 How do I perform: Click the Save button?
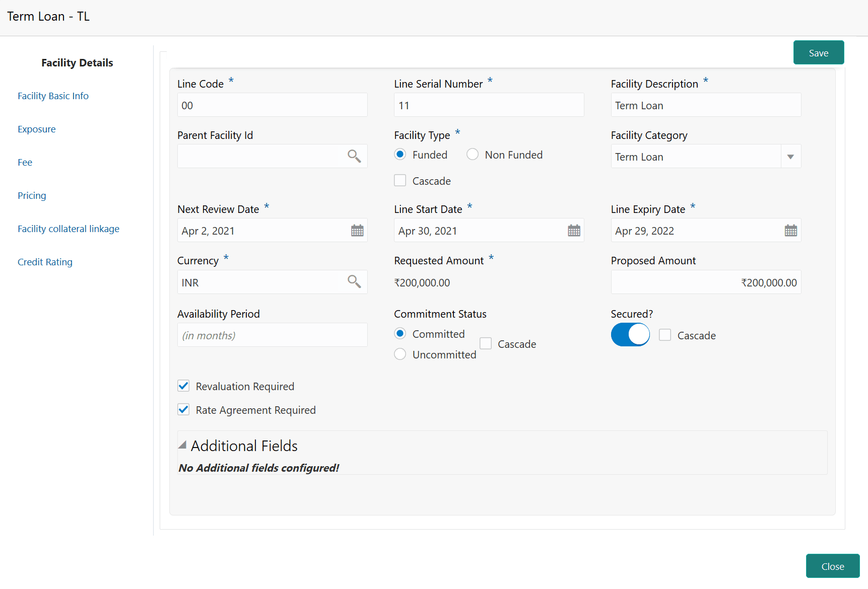coord(818,52)
